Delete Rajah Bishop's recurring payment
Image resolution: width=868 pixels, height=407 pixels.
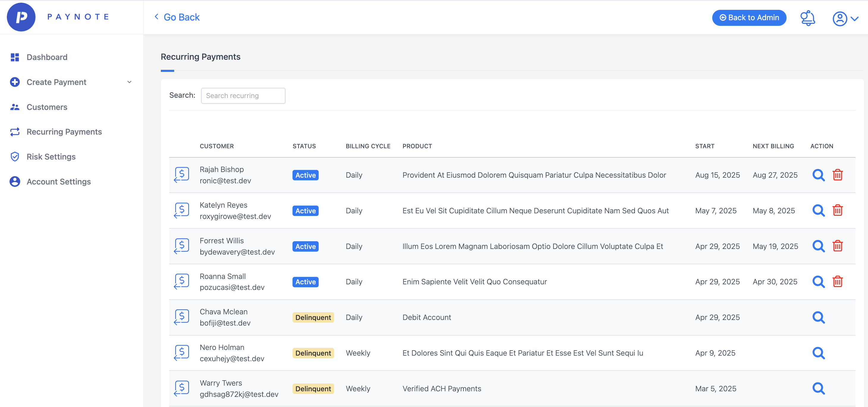point(838,175)
